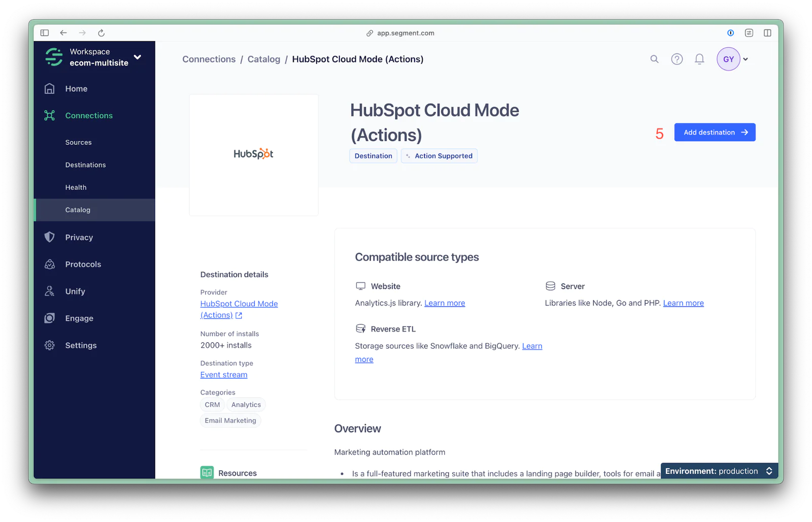Go to Destinations in the sidebar
The width and height of the screenshot is (812, 522).
[85, 165]
